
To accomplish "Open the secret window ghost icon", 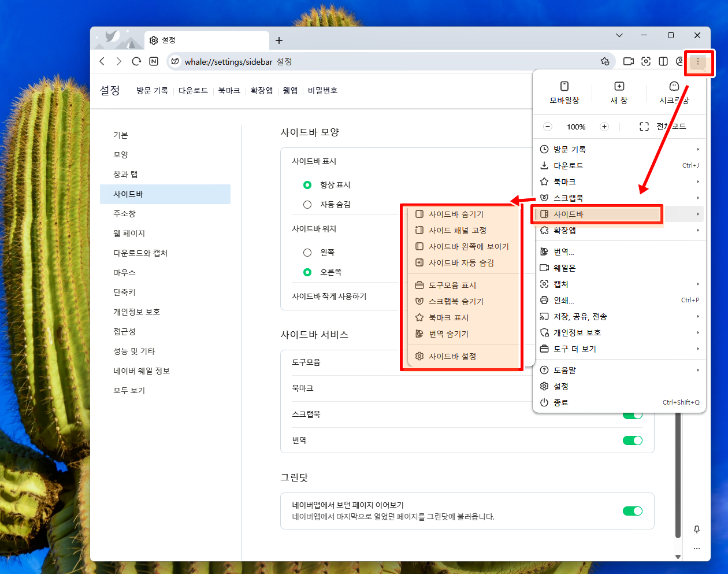I will [x=674, y=92].
